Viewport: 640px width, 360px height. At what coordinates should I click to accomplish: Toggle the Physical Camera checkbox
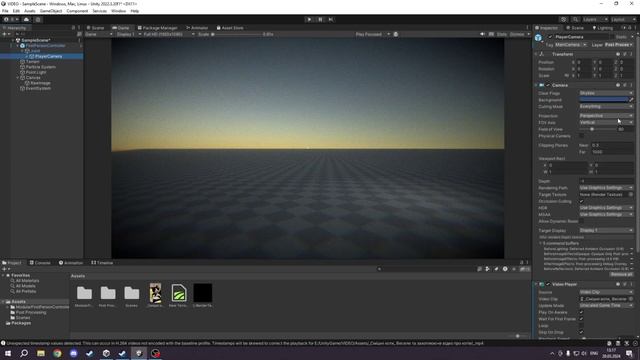tap(581, 136)
